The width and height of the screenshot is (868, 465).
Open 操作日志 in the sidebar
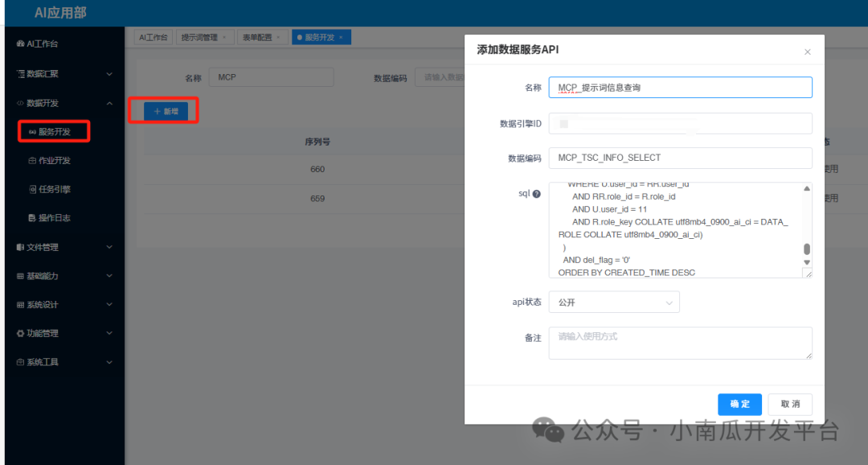pos(54,218)
